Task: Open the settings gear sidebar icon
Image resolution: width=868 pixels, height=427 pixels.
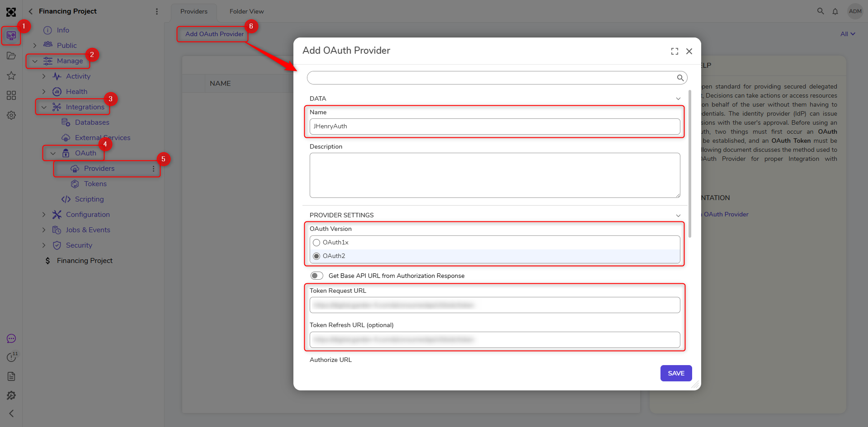Action: (11, 115)
